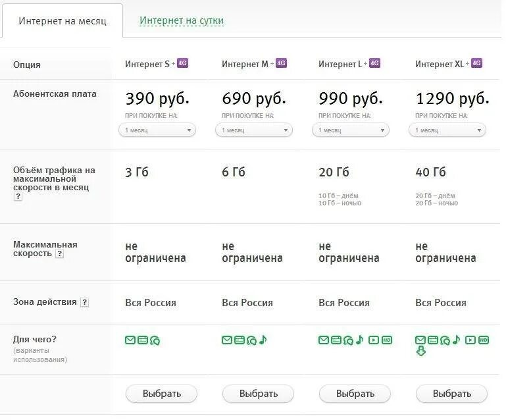Click the 4G badge next to Интернет M
This screenshot has width=506, height=420.
click(281, 63)
